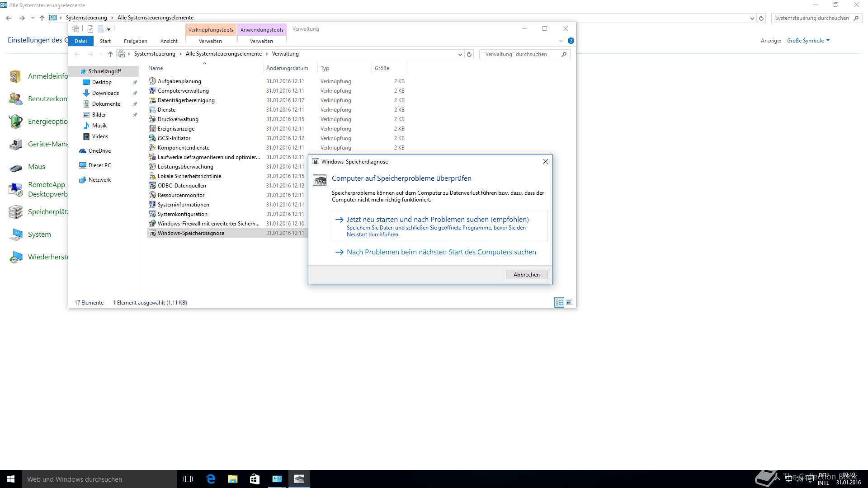Select the Systemkonfiguration icon
This screenshot has height=488, width=868.
point(152,214)
